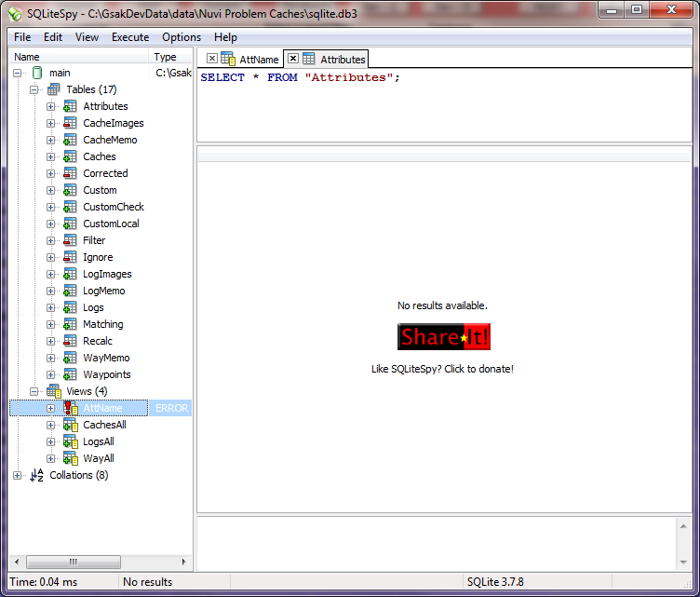Expand the Logs table node
700x597 pixels.
(50, 307)
